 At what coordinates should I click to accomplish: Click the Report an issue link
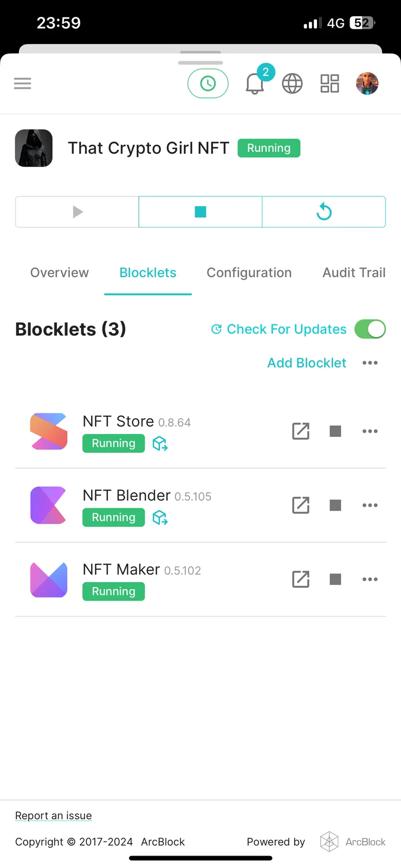pyautogui.click(x=54, y=815)
